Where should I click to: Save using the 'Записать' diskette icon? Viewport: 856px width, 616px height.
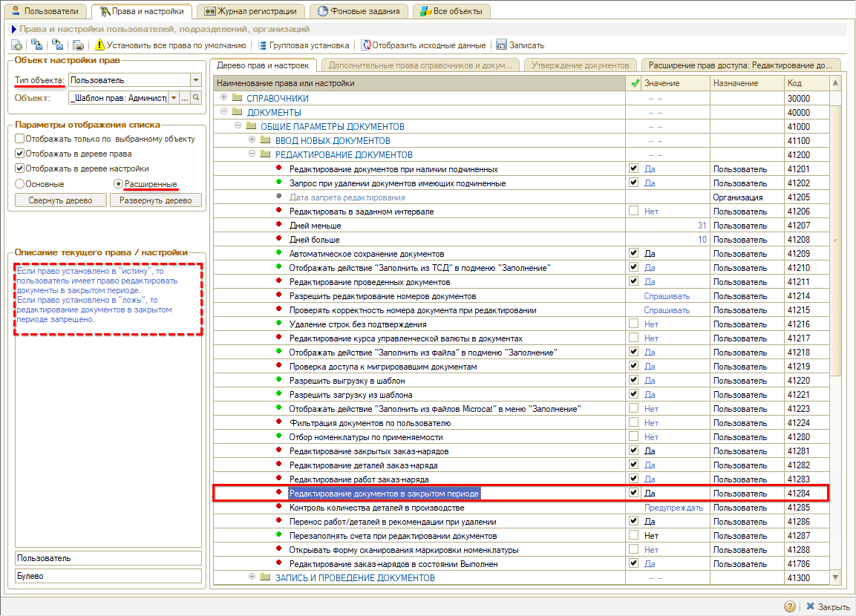[x=501, y=45]
